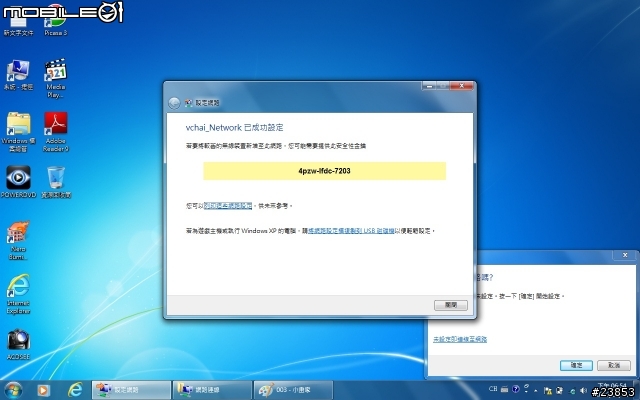The width and height of the screenshot is (640, 400).
Task: Open Media Player Classic desktop icon
Action: tap(56, 78)
